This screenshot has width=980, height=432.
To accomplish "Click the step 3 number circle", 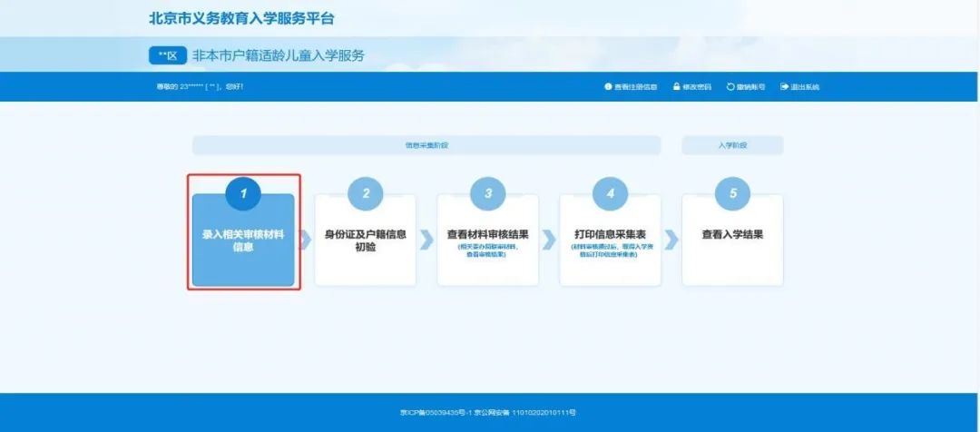I will tap(488, 192).
